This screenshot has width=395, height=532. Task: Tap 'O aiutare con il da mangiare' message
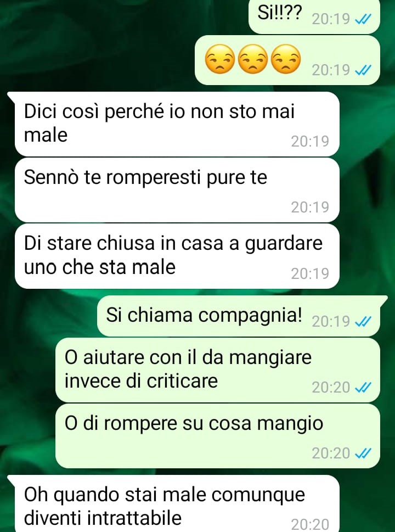coord(218,370)
